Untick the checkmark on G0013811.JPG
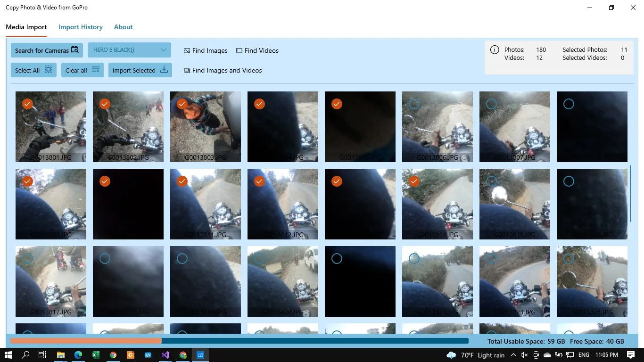Screen dimensions: 644x362 pos(182,181)
